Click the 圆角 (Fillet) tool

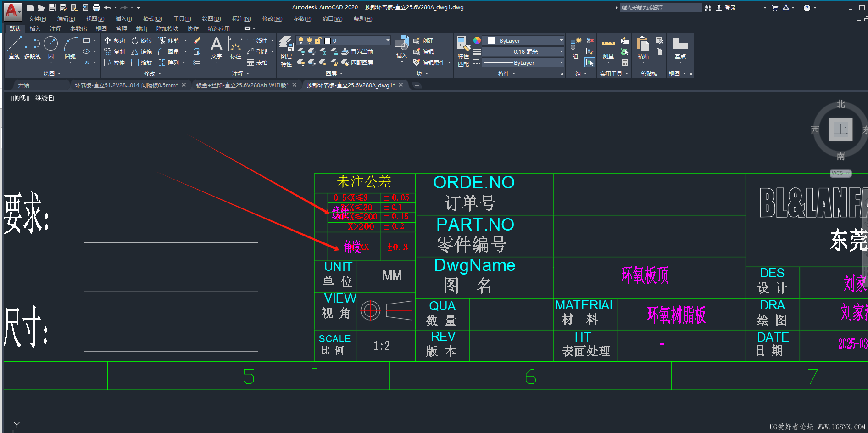pyautogui.click(x=169, y=51)
